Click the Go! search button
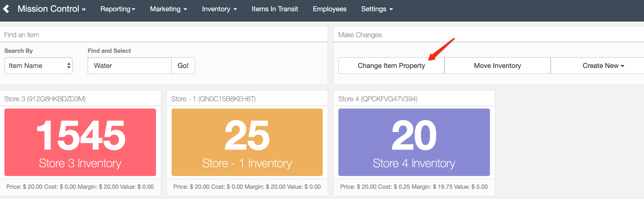The width and height of the screenshot is (644, 199). [x=183, y=66]
